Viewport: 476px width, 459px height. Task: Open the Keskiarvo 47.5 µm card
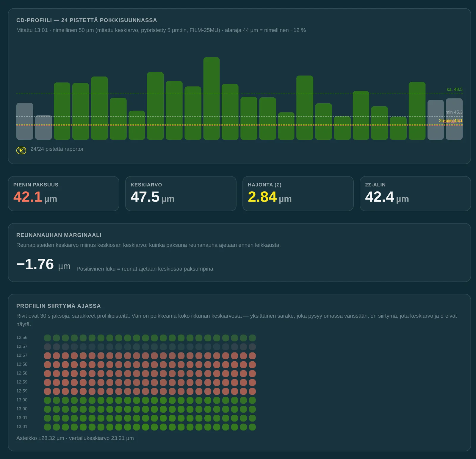[x=181, y=193]
